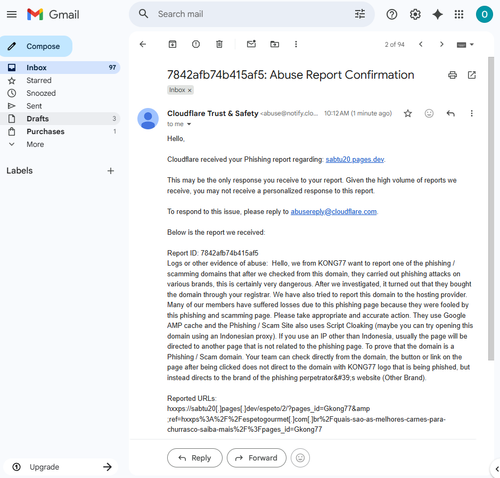Click the Gmail logo
This screenshot has height=478, width=500.
(53, 14)
